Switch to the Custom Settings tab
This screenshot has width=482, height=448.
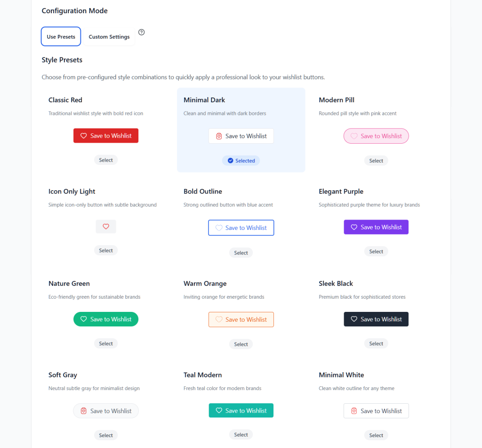(109, 36)
